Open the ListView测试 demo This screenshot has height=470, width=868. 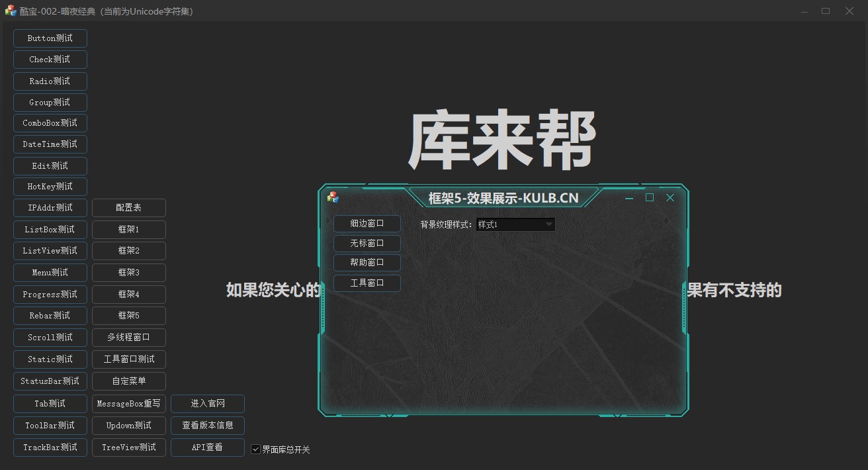pos(50,251)
